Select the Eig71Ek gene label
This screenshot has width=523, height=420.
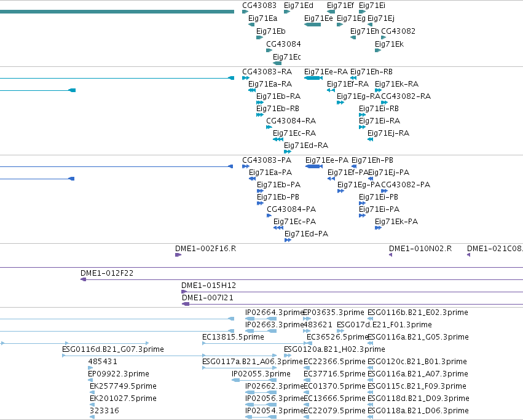coord(389,44)
